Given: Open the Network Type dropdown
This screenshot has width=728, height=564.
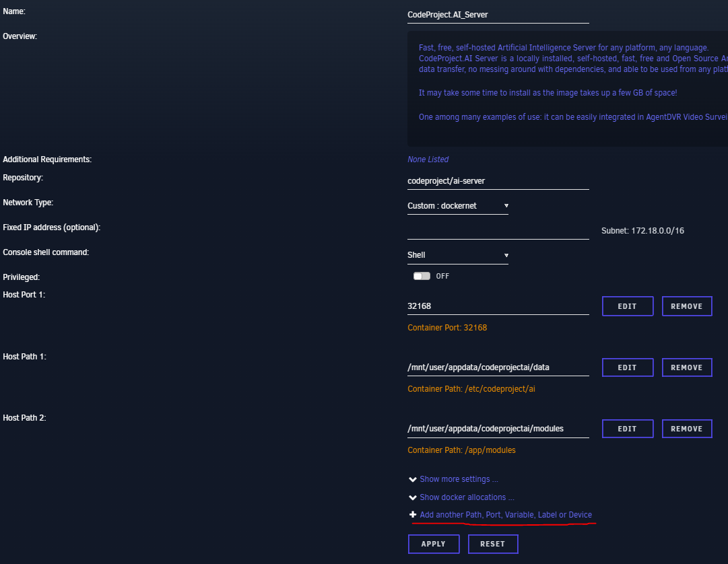Looking at the screenshot, I should point(458,206).
